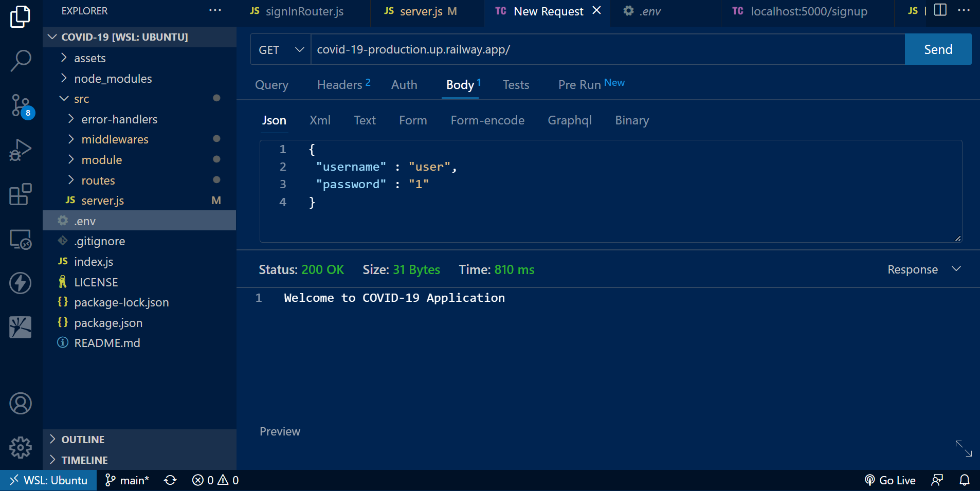Open the Remote Explorer view
Image resolution: width=980 pixels, height=491 pixels.
coord(21,239)
